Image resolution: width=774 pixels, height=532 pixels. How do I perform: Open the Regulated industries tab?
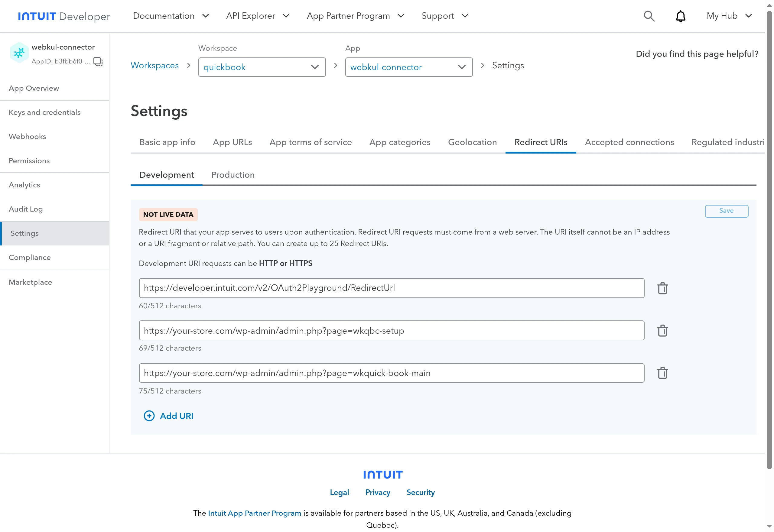(x=728, y=142)
